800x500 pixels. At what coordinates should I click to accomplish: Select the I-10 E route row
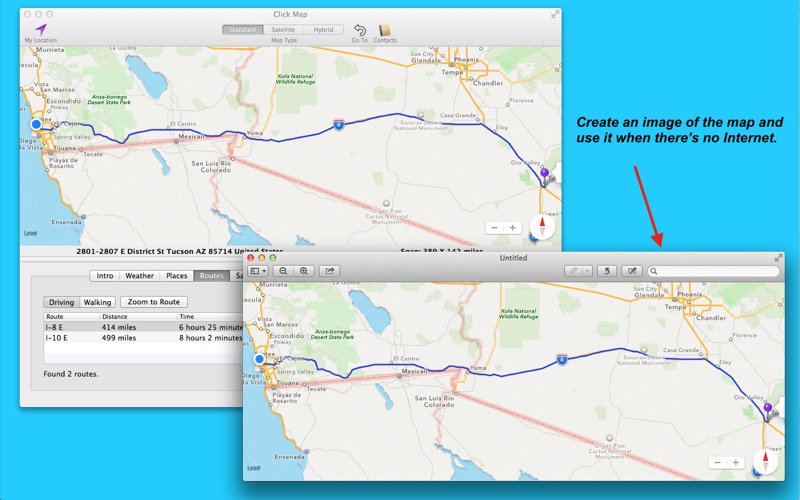click(143, 338)
